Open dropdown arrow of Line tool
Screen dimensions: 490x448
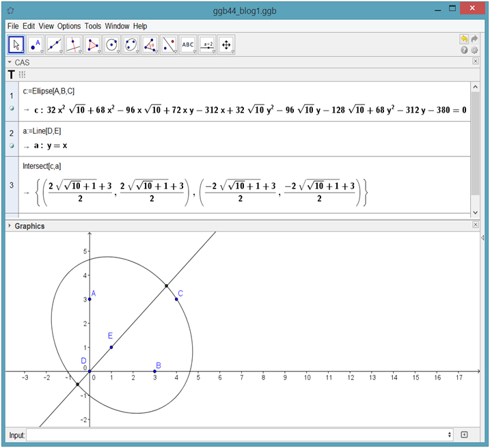pyautogui.click(x=61, y=52)
